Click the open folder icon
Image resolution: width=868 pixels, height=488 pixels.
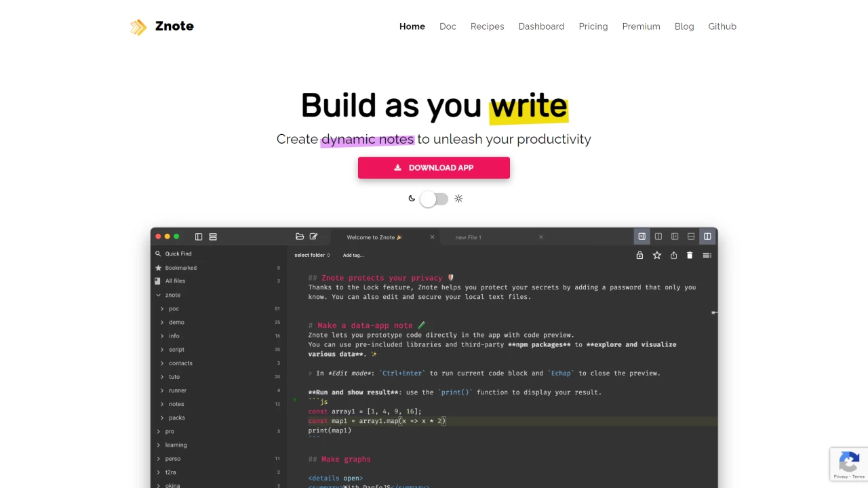pyautogui.click(x=300, y=237)
